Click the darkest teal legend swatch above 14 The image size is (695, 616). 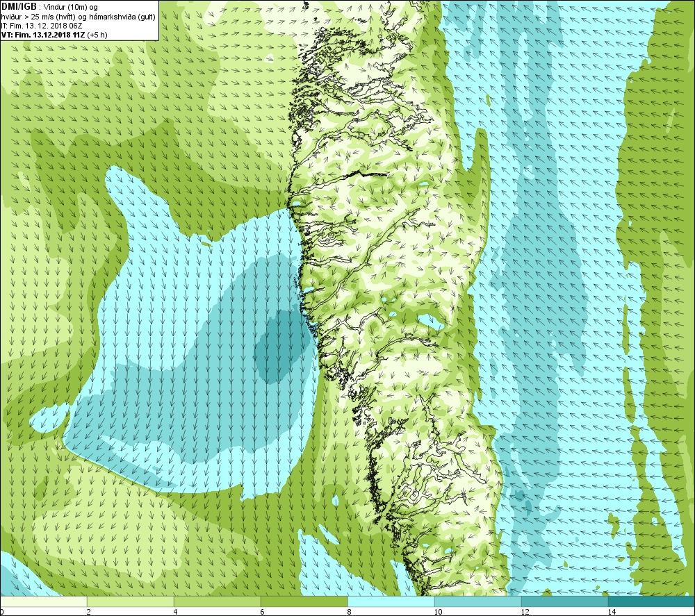click(x=652, y=601)
